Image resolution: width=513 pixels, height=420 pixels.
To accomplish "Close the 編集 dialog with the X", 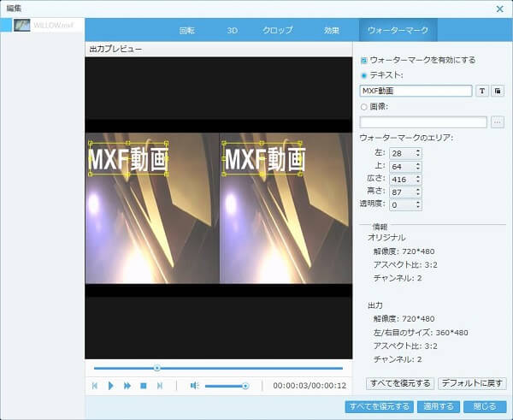I will coord(499,9).
